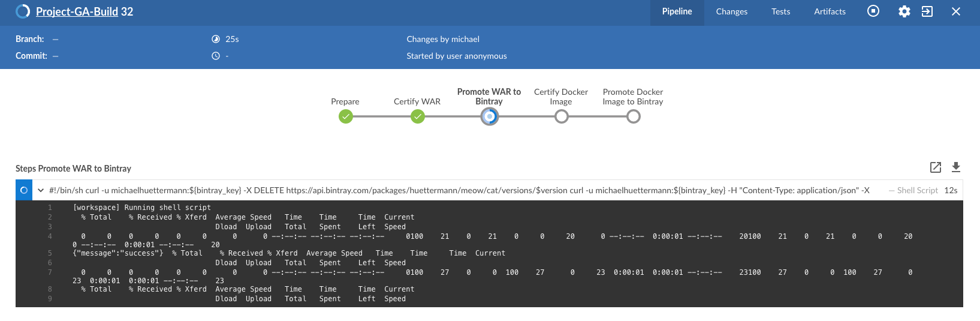Collapse the shell script step chevron
This screenshot has height=321, width=980.
(41, 190)
